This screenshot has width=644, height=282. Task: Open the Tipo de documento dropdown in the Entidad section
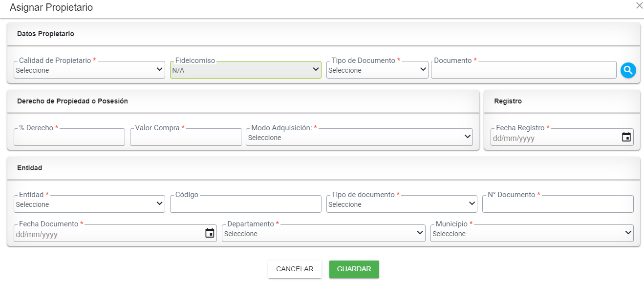pyautogui.click(x=402, y=204)
